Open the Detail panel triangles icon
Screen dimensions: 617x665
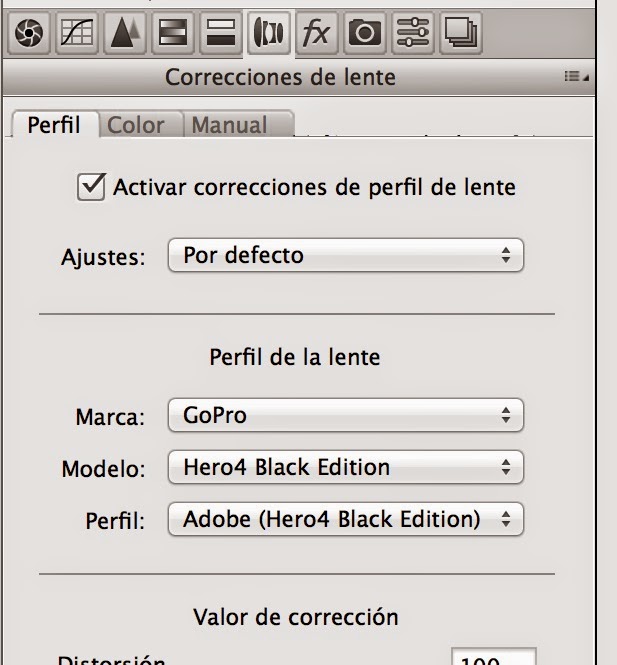[124, 33]
